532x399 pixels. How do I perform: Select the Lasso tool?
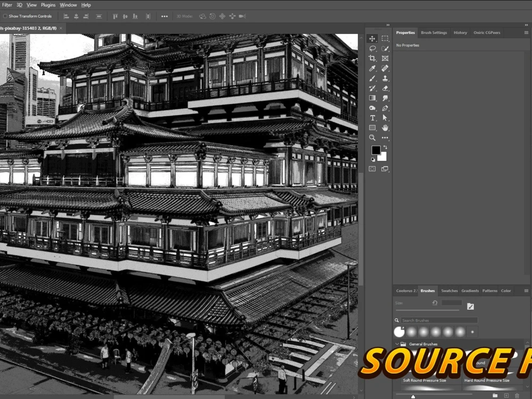point(372,48)
